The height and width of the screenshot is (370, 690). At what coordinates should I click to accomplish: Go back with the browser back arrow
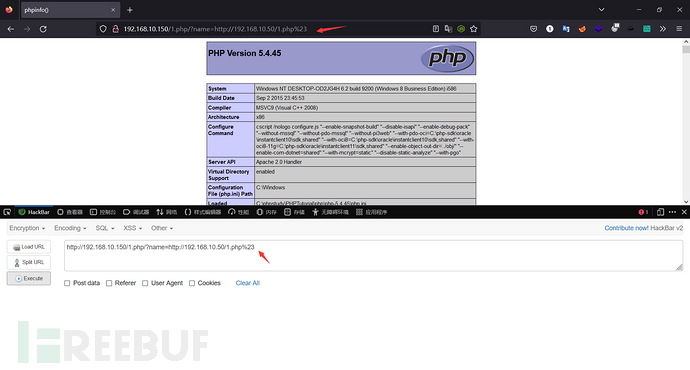pyautogui.click(x=11, y=29)
